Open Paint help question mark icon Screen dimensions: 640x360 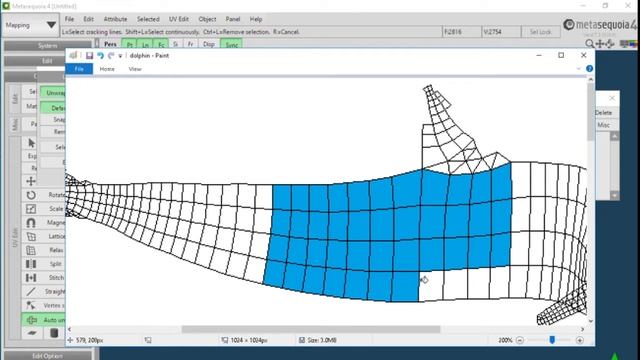pos(589,69)
